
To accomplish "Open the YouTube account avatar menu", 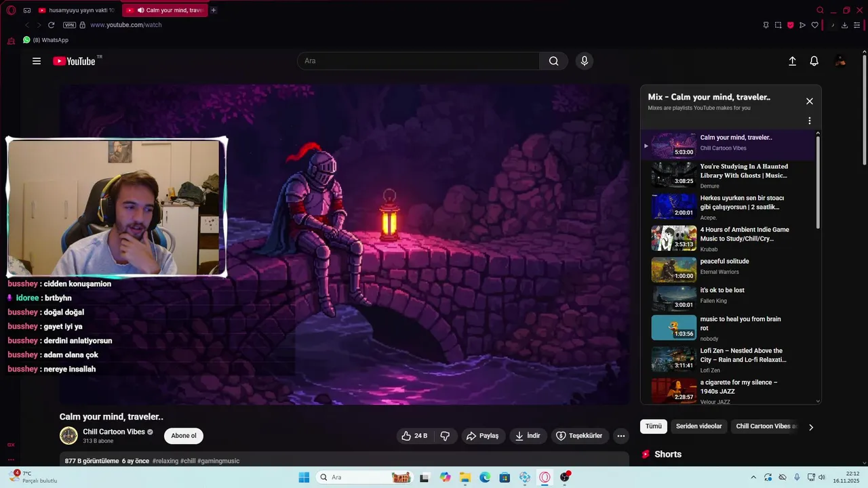I will pos(840,61).
